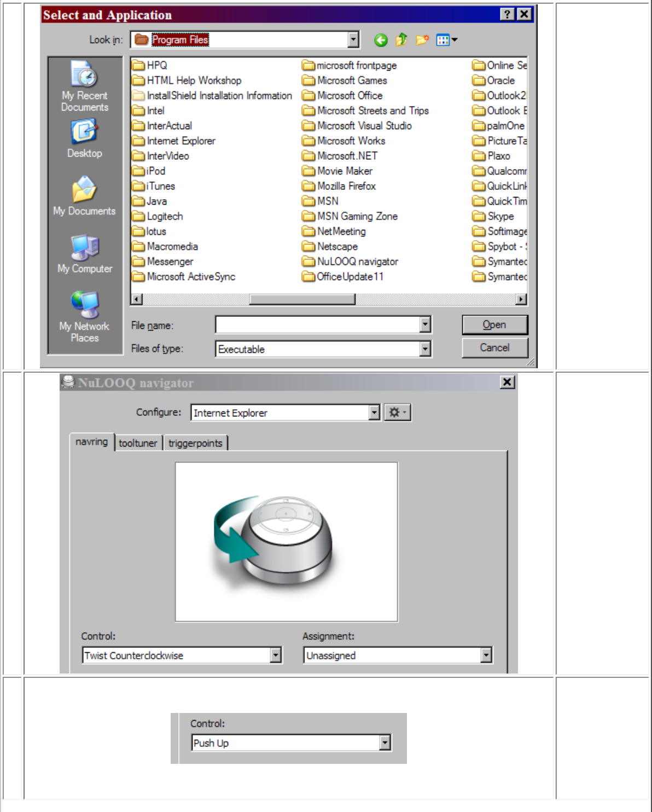Select the lotus folder
The image size is (652, 812).
[x=149, y=231]
